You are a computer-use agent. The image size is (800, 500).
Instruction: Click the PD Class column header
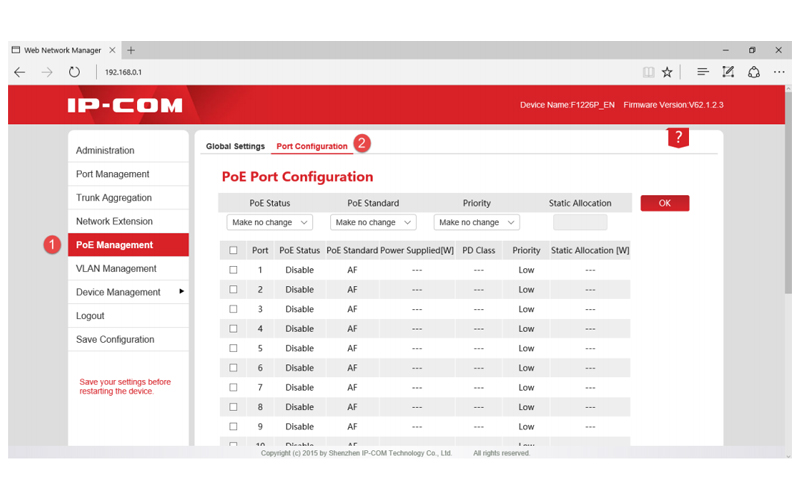(479, 251)
